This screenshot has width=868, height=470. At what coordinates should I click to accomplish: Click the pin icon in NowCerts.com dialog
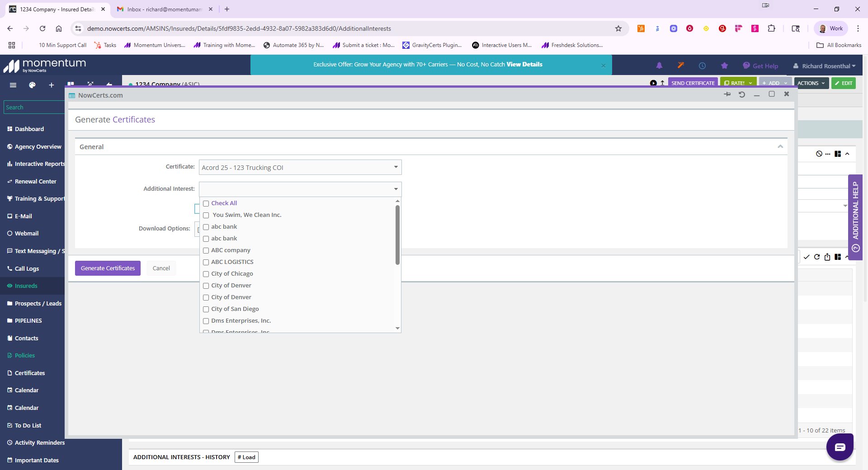727,94
